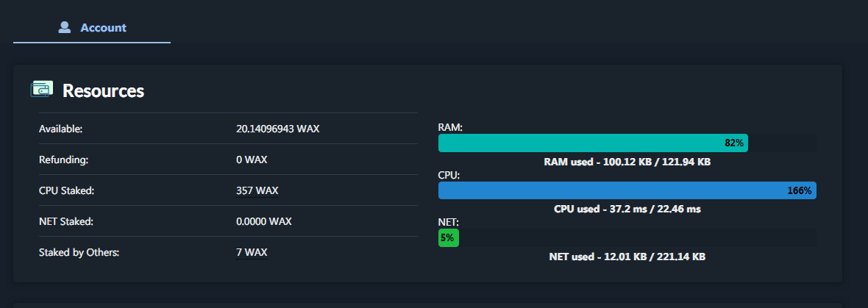
Task: Click the Staked by Others label
Action: point(79,253)
